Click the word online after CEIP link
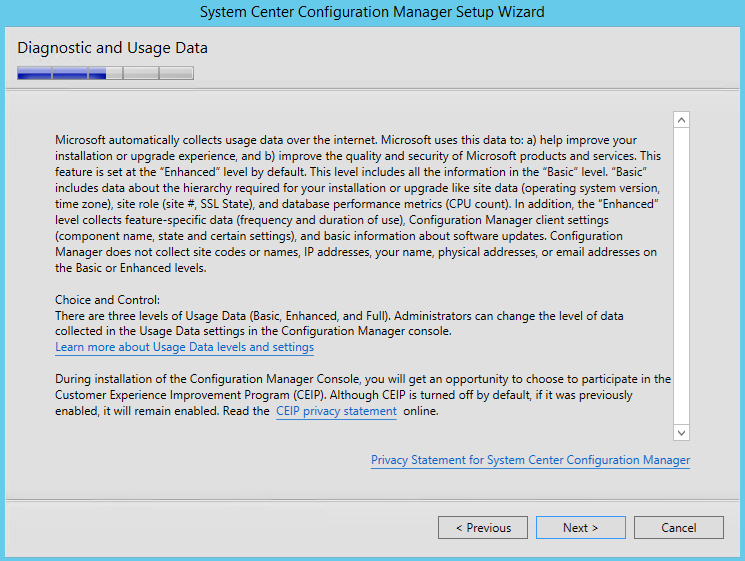The height and width of the screenshot is (561, 745). pyautogui.click(x=420, y=411)
